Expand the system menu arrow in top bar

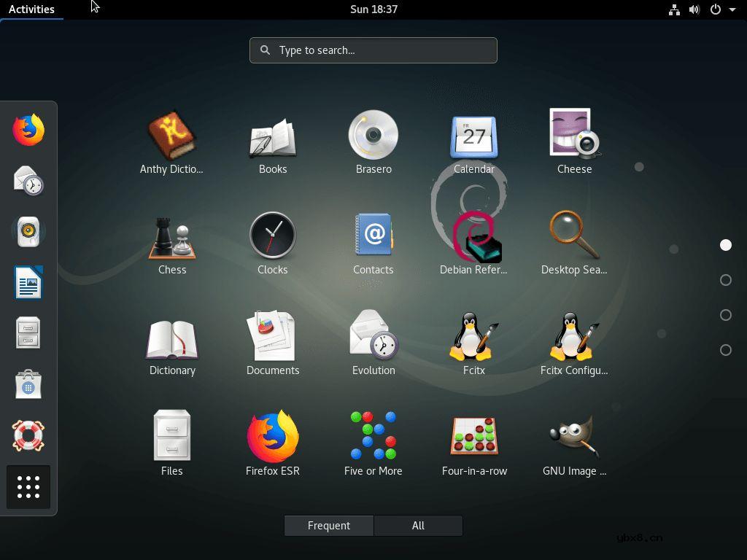click(732, 9)
